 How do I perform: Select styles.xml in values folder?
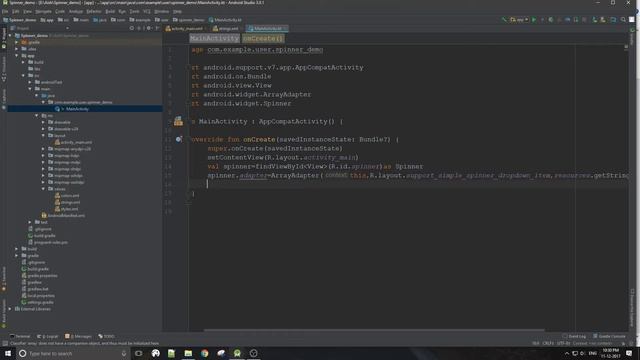point(69,209)
